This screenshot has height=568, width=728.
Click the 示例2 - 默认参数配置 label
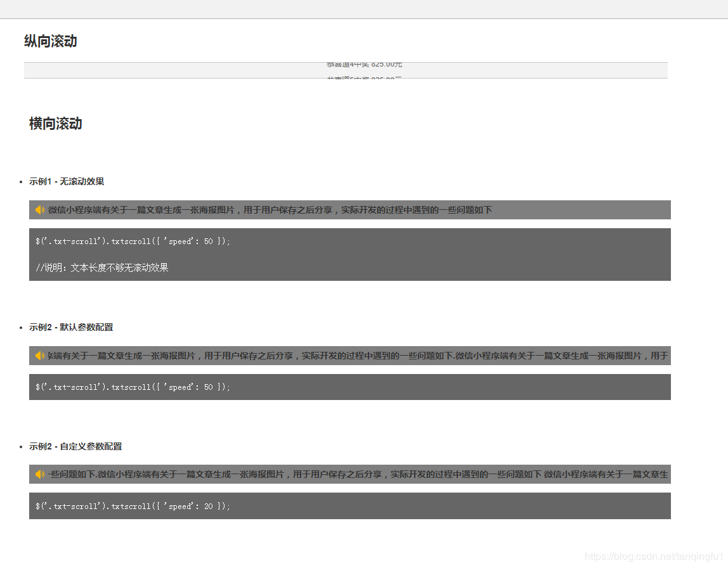(71, 327)
